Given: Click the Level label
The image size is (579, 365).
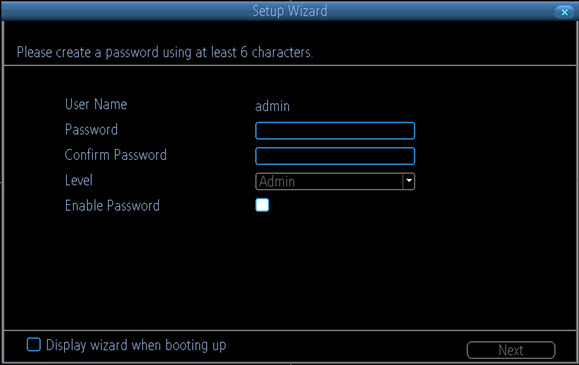Looking at the screenshot, I should 79,180.
